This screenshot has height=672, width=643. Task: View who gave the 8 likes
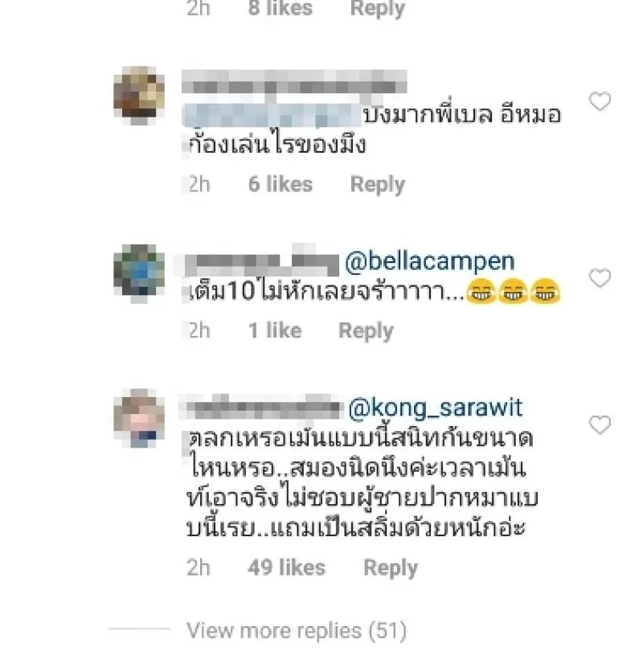click(x=281, y=9)
